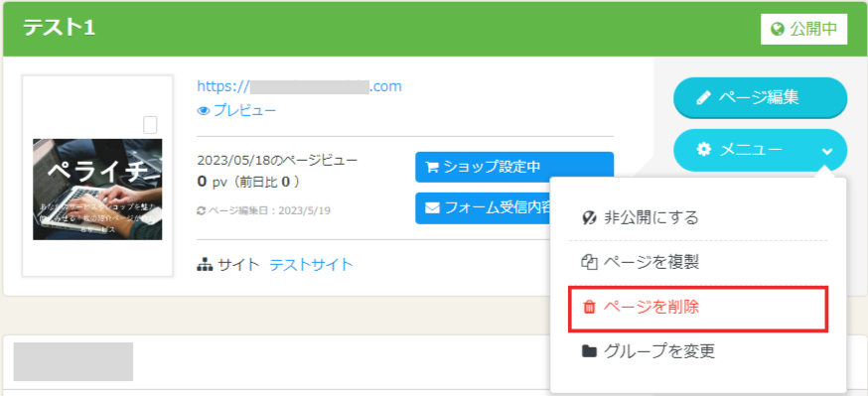
Task: Open the メニュー dropdown button
Action: (760, 149)
